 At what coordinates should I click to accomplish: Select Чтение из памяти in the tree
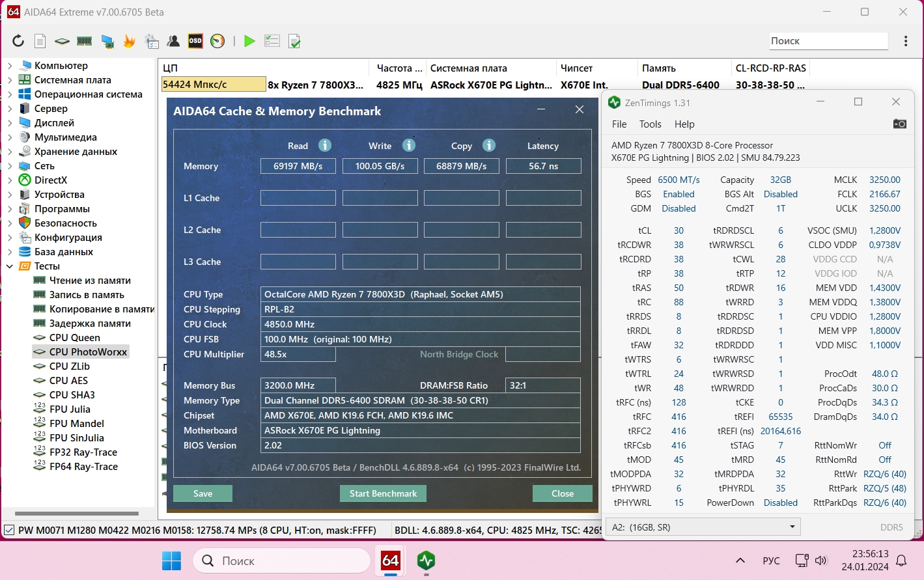90,281
